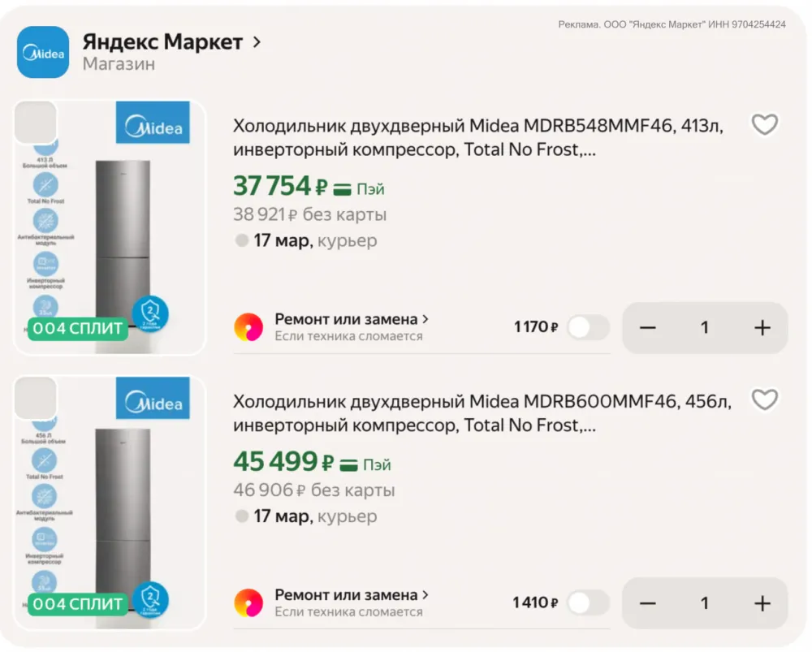812x652 pixels.
Task: Click the Pay card icon near 45 499 ₽
Action: pos(349,465)
